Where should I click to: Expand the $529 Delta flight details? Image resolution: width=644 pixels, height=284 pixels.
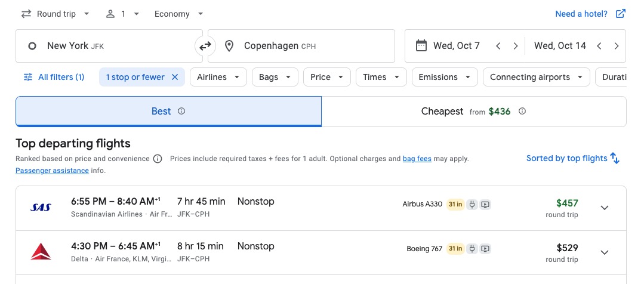(604, 252)
